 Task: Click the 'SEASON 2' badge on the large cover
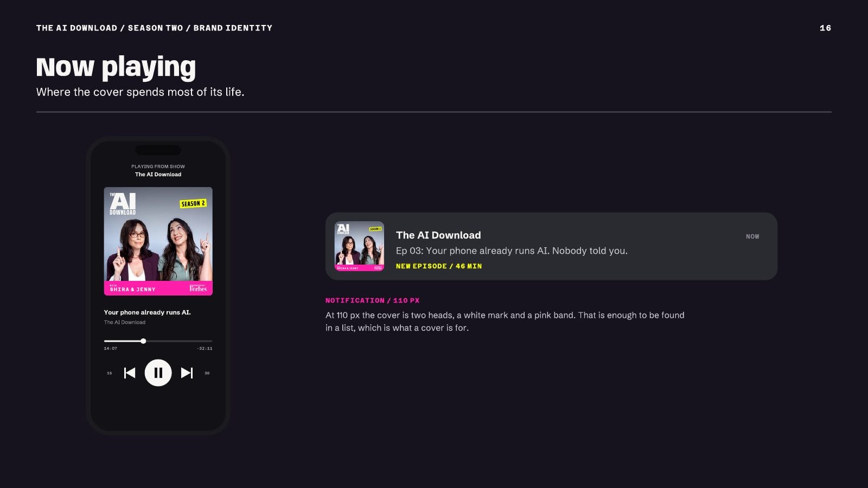(193, 203)
